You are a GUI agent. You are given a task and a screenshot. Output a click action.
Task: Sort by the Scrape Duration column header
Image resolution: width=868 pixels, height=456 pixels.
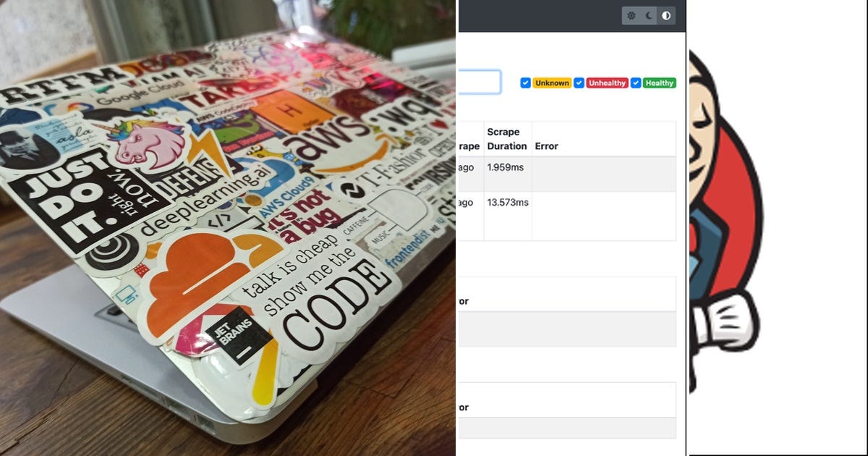point(507,139)
